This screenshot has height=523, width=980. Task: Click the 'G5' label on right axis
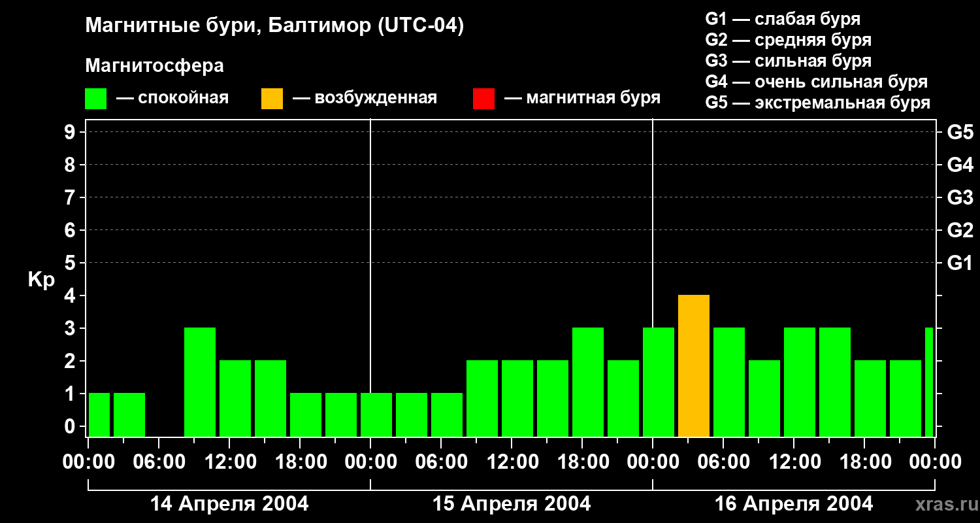coord(960,133)
